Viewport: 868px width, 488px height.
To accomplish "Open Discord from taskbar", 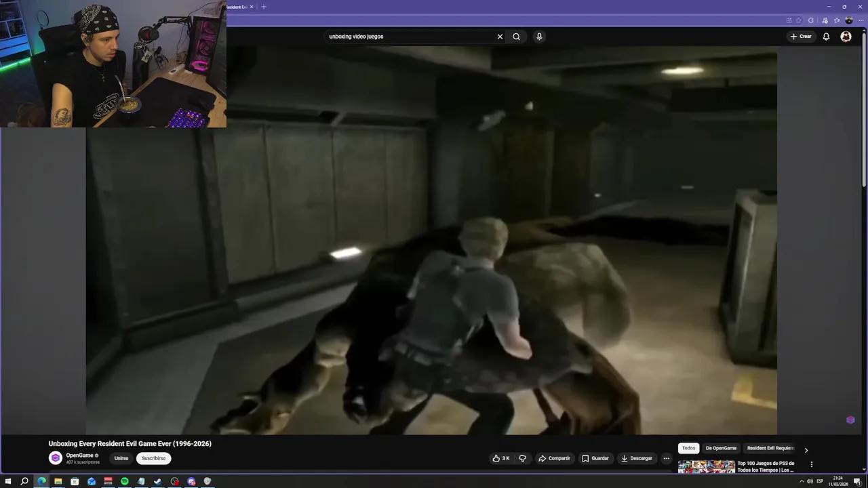I will pyautogui.click(x=191, y=481).
